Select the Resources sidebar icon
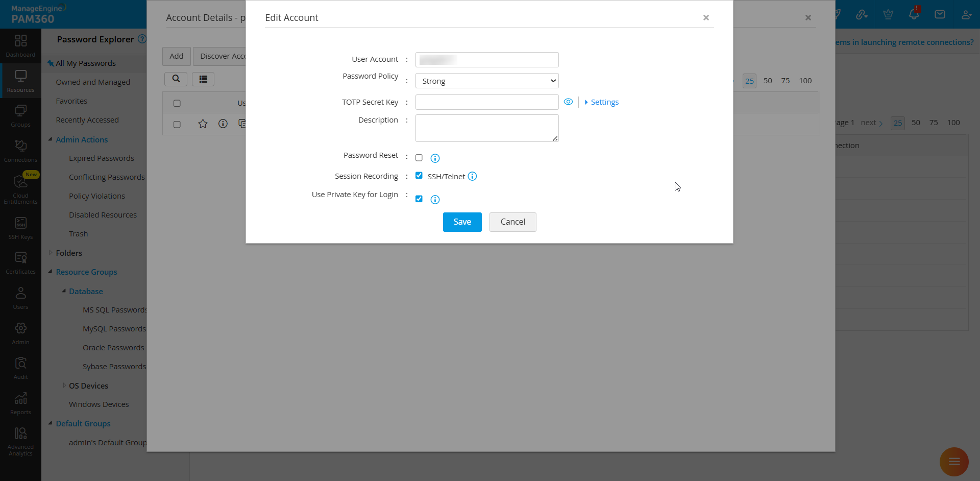 [x=20, y=80]
